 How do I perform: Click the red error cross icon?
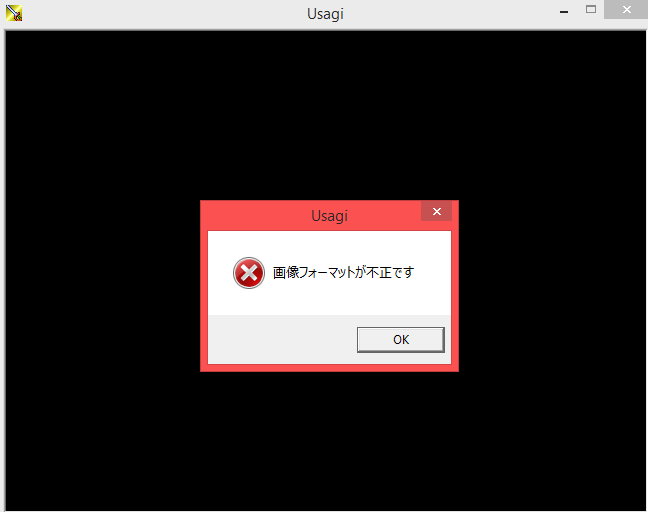pos(249,273)
